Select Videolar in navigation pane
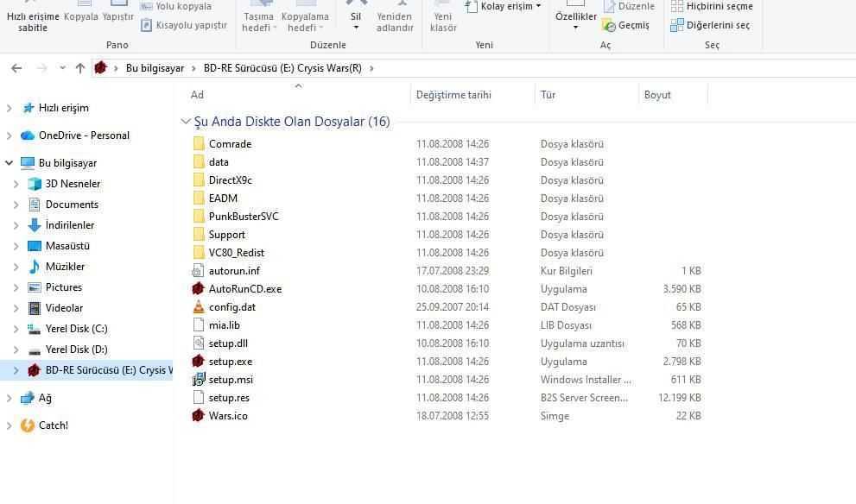Image resolution: width=856 pixels, height=504 pixels. [64, 308]
